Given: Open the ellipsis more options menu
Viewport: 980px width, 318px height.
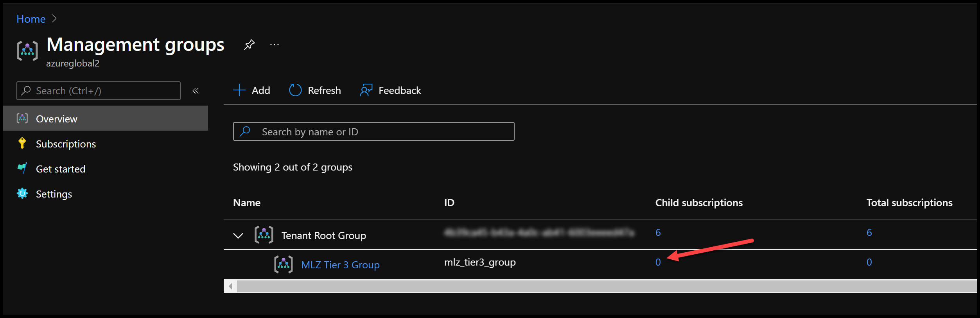Looking at the screenshot, I should (x=275, y=45).
